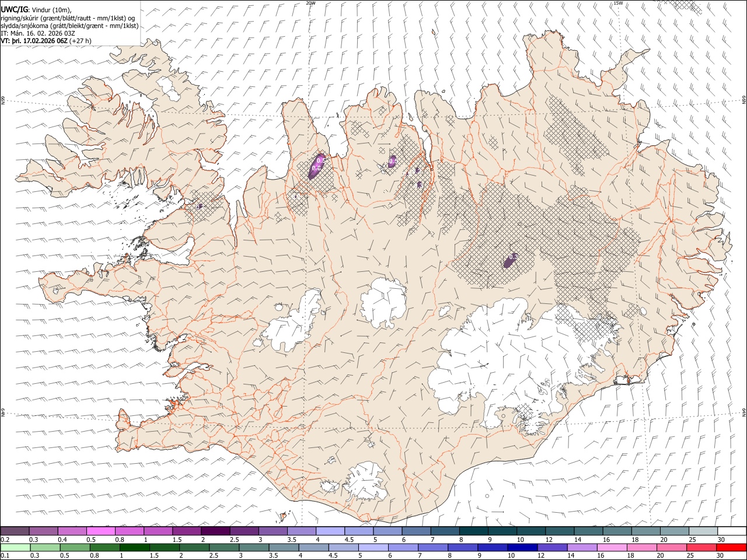Click the snow legend swatch between 25 and 30

[x=703, y=531]
